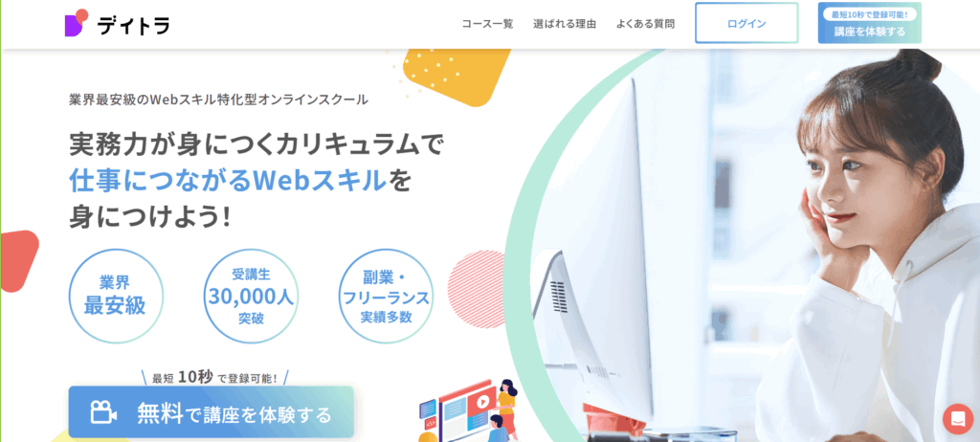Viewport: 980px width, 442px height.
Task: Click the 無料で講座を体験する button
Action: point(212,412)
